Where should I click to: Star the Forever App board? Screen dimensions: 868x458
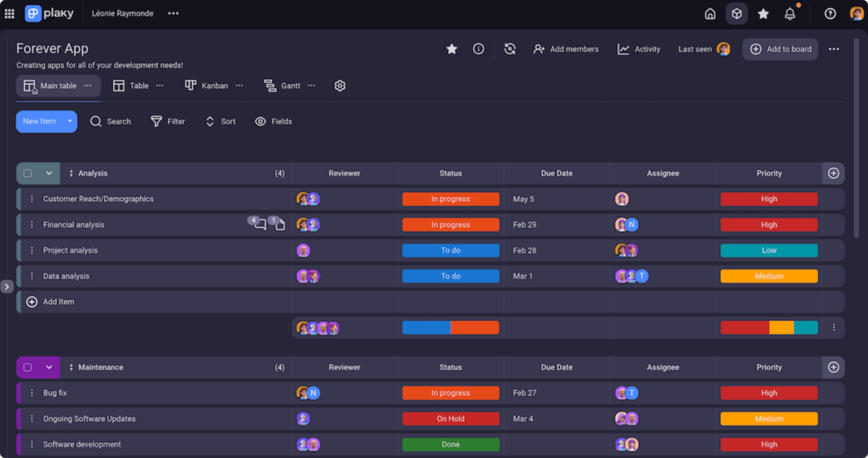pos(452,49)
